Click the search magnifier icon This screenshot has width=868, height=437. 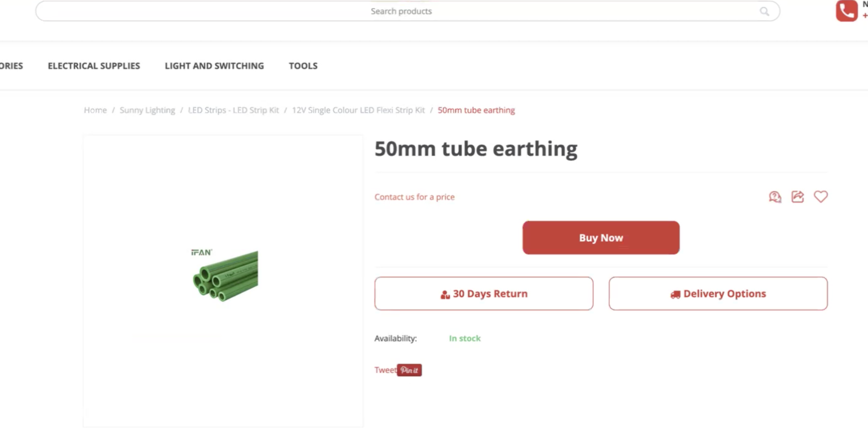[764, 11]
